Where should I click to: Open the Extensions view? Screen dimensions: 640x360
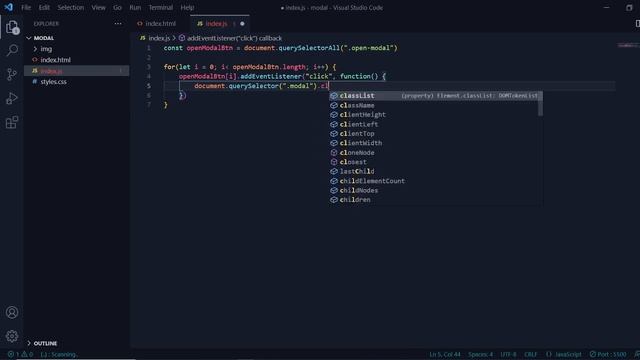(x=12, y=122)
